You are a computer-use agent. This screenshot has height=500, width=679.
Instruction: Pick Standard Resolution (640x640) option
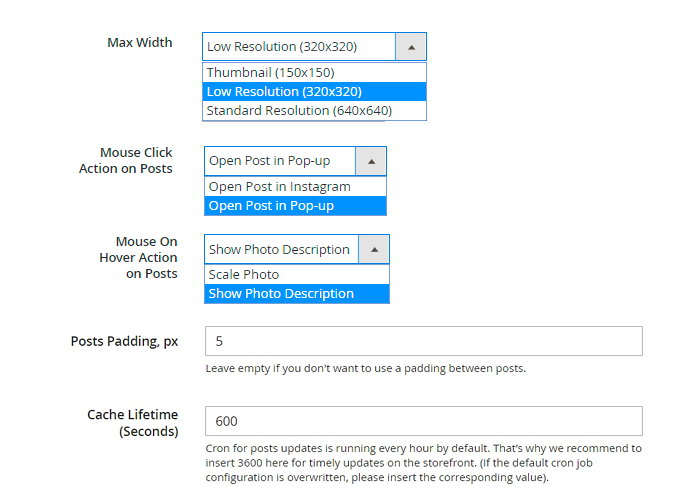(x=299, y=110)
